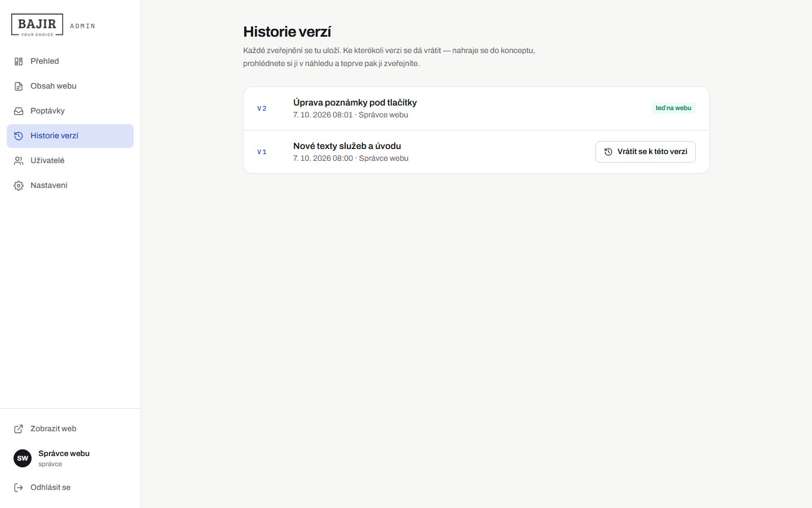Open Nastavení from the sidebar
Viewport: 812px width, 508px height.
click(x=70, y=186)
